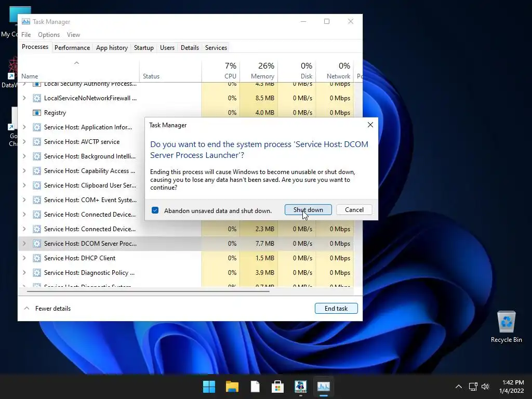Switch to the Details tab
Viewport: 532px width, 399px height.
pyautogui.click(x=190, y=48)
